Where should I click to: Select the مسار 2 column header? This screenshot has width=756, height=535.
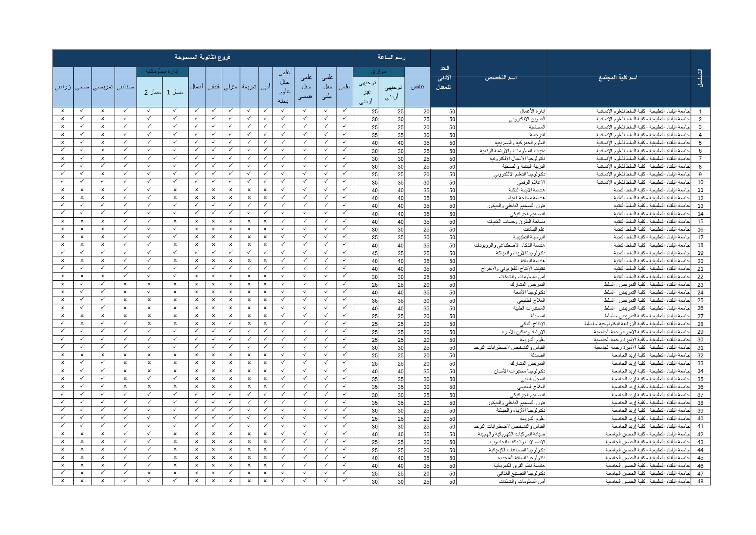tap(149, 92)
